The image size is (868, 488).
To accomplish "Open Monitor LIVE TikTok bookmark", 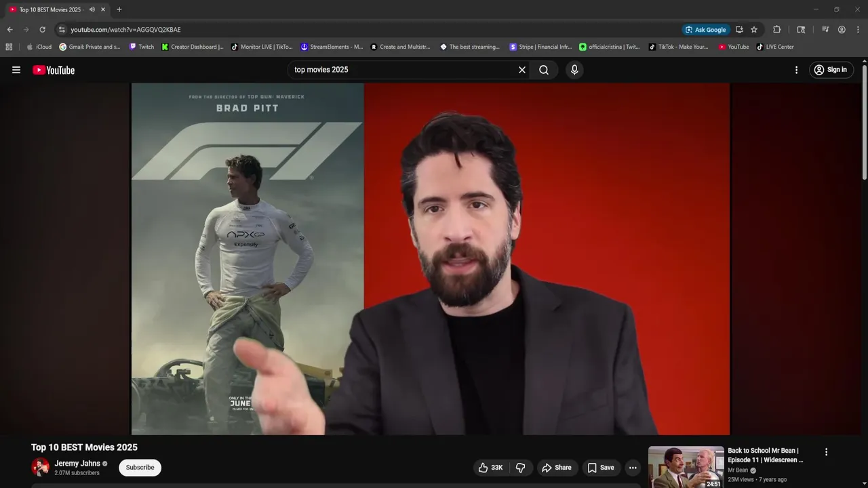I will tap(262, 47).
